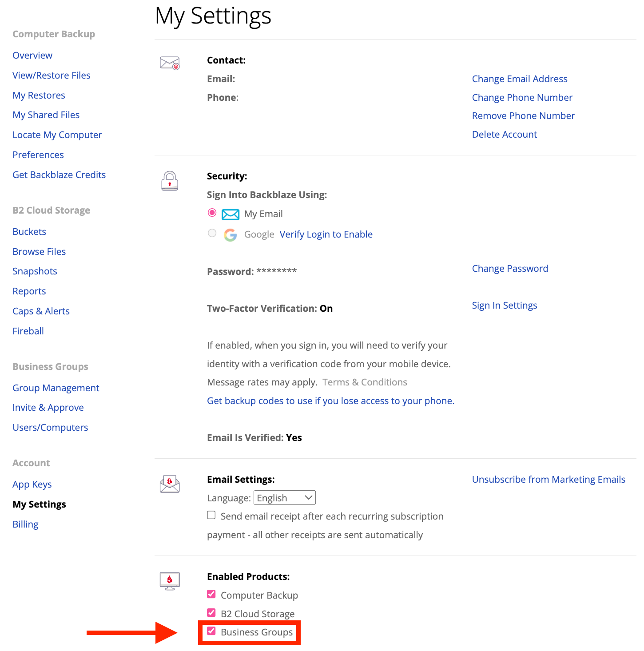Open Browse Files page
The width and height of the screenshot is (644, 651).
click(x=39, y=252)
